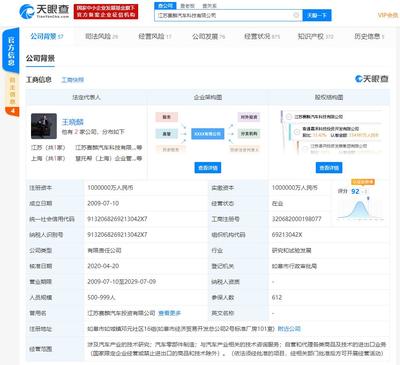The image size is (400, 365).
Task: Click the business term 2009-07-10至2029-07-09
Action: (x=122, y=282)
